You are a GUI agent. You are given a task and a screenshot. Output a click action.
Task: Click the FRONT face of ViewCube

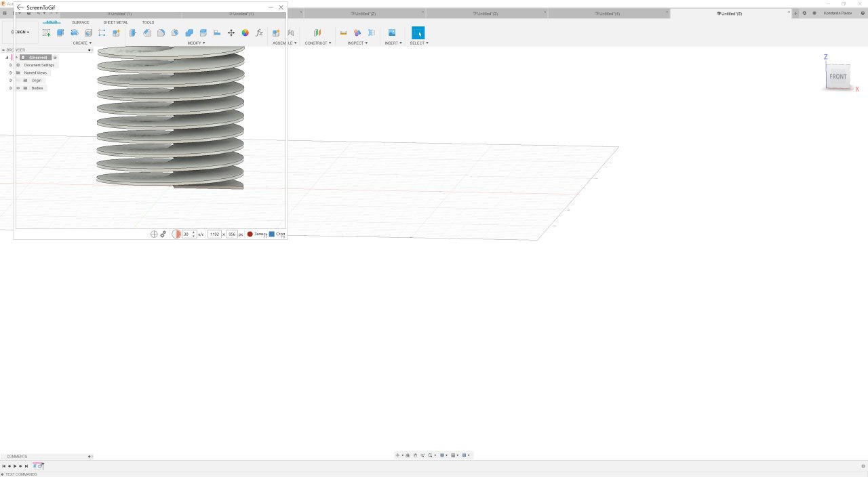(x=838, y=77)
